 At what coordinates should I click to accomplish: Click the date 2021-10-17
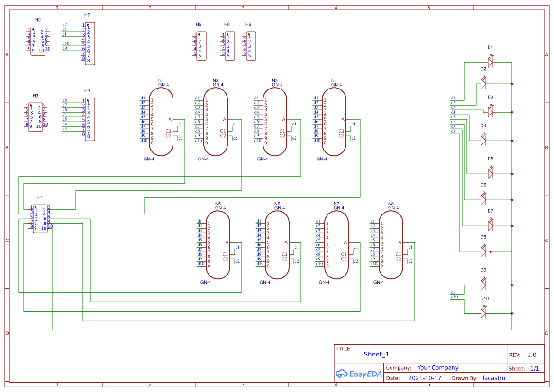click(x=425, y=378)
